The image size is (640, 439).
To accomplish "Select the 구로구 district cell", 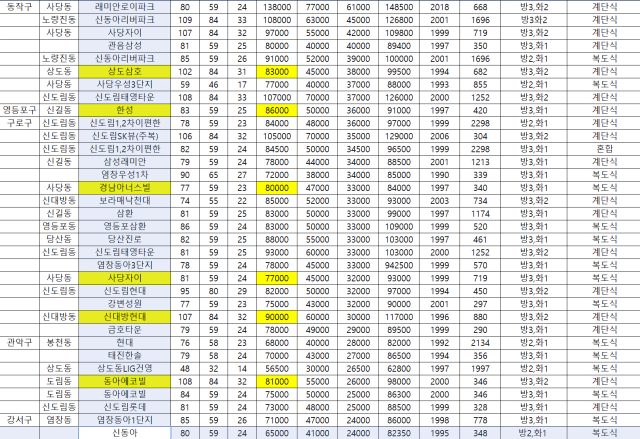I will point(20,123).
